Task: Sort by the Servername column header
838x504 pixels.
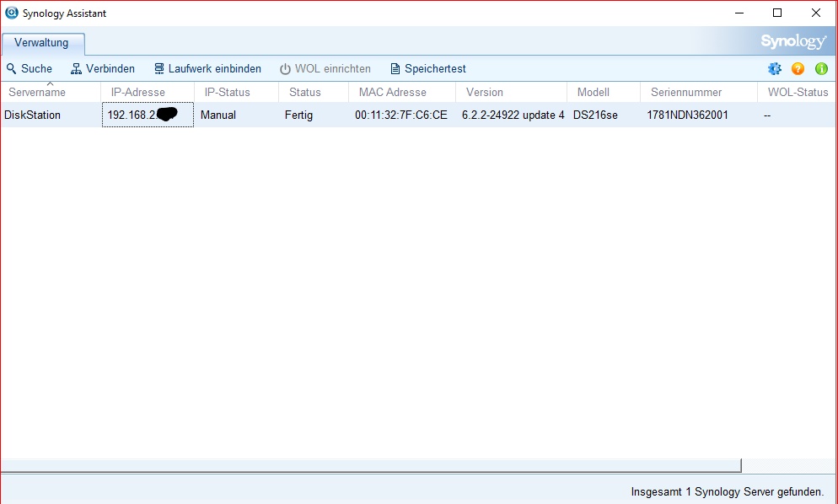Action: pyautogui.click(x=51, y=92)
